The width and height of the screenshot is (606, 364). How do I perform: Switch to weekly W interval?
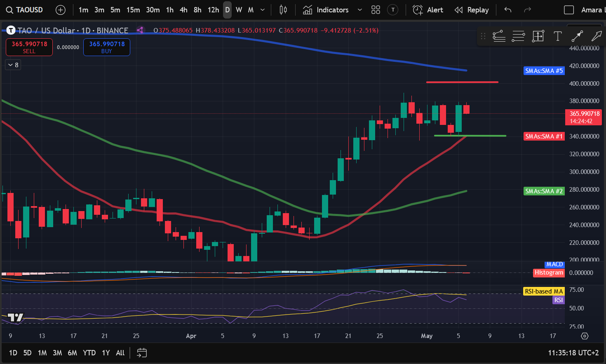click(x=239, y=10)
